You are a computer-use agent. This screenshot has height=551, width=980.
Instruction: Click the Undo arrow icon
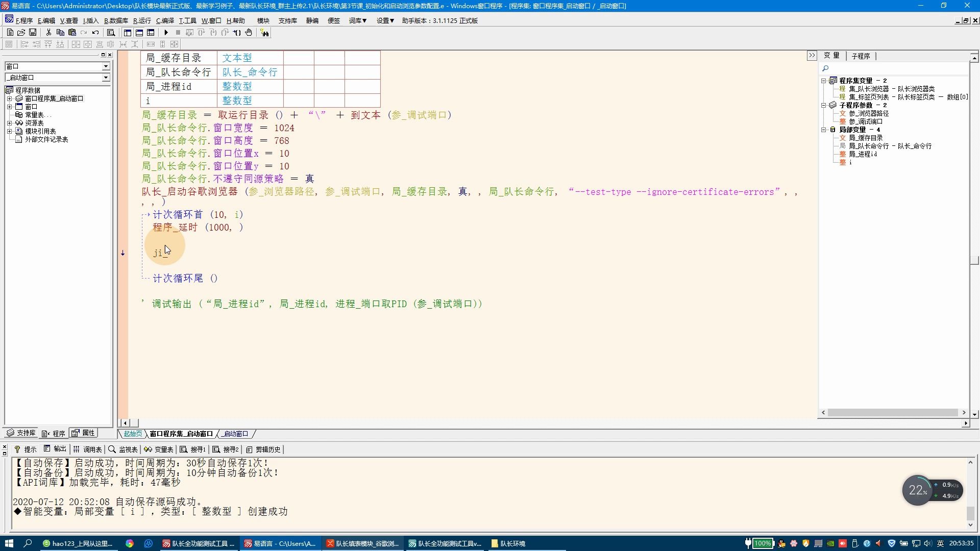click(x=95, y=32)
